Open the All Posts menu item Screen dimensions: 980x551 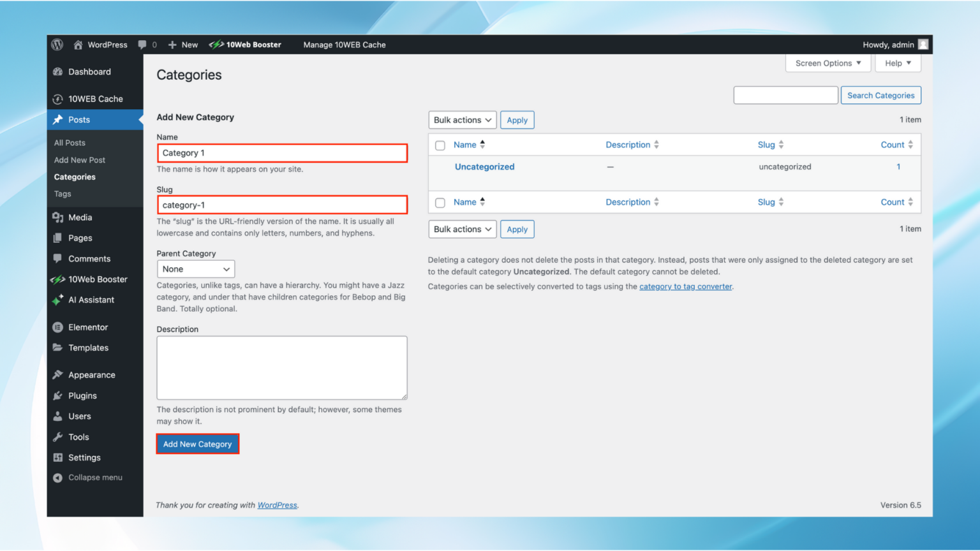click(x=69, y=142)
